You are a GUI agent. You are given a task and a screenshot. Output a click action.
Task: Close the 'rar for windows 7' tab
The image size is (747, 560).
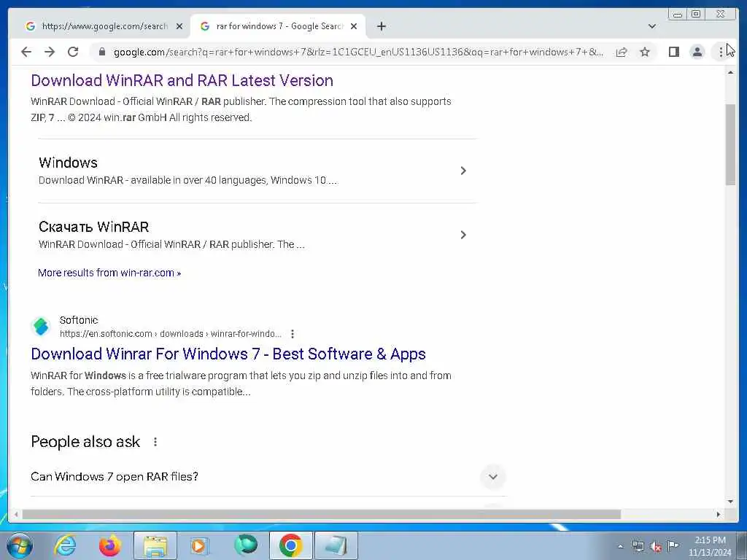(x=354, y=26)
